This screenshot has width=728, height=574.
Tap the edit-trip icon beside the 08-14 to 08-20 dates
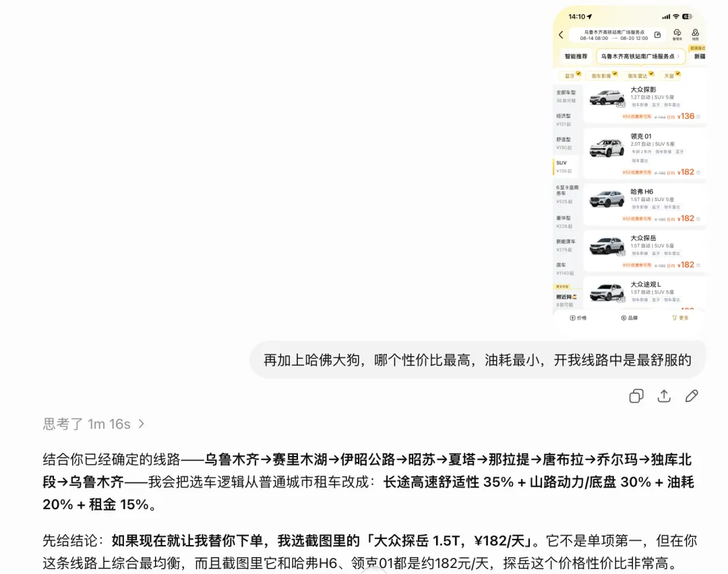657,35
